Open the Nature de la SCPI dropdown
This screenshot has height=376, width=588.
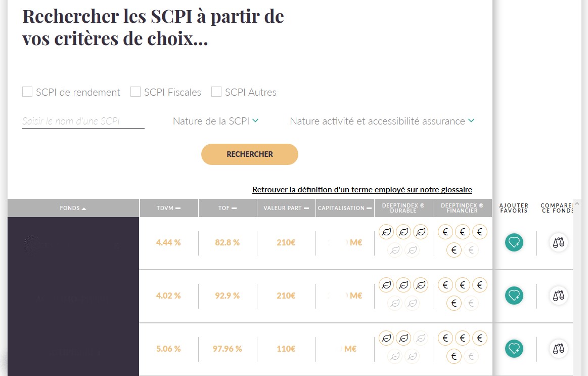[x=215, y=121]
